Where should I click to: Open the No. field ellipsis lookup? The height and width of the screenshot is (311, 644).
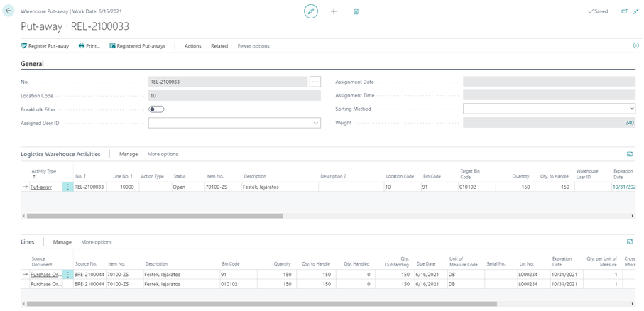pyautogui.click(x=315, y=82)
